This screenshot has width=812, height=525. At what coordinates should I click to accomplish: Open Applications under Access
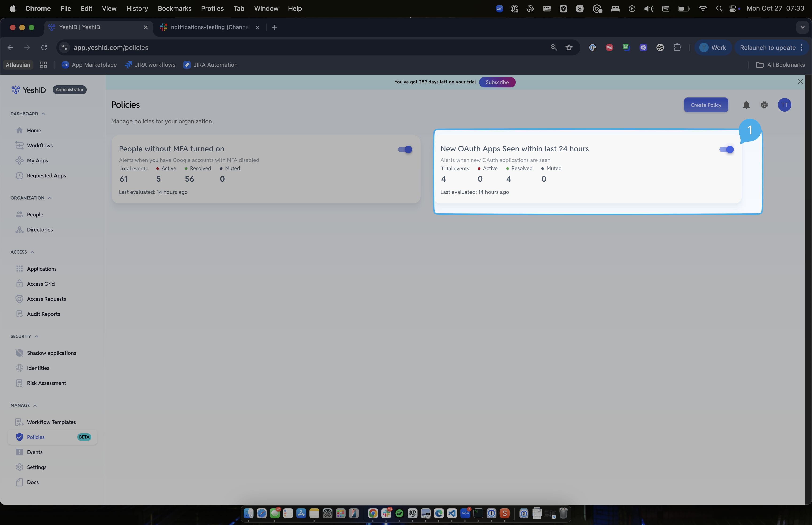click(x=42, y=269)
